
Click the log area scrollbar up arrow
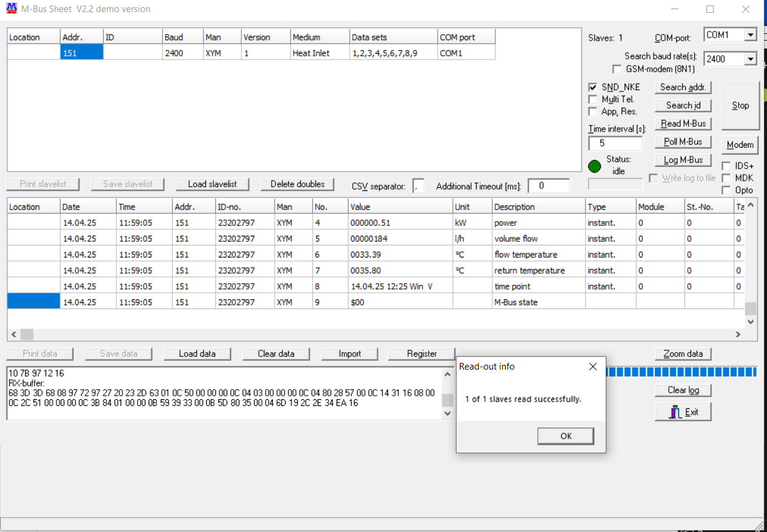tap(447, 374)
